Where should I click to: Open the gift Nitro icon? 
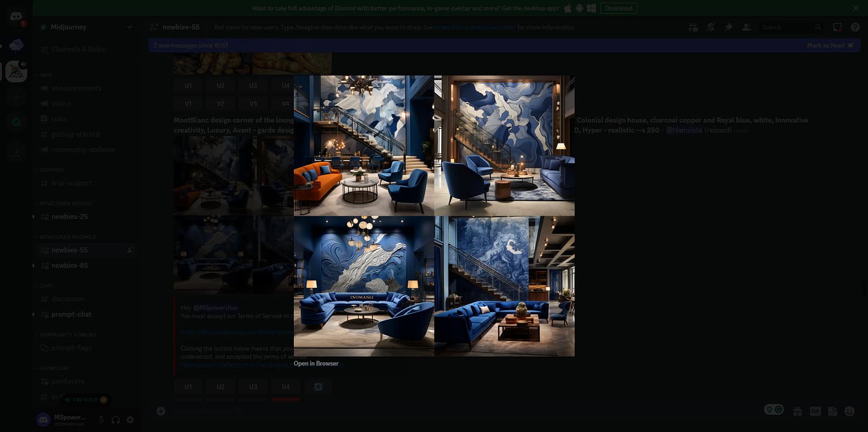tap(797, 411)
